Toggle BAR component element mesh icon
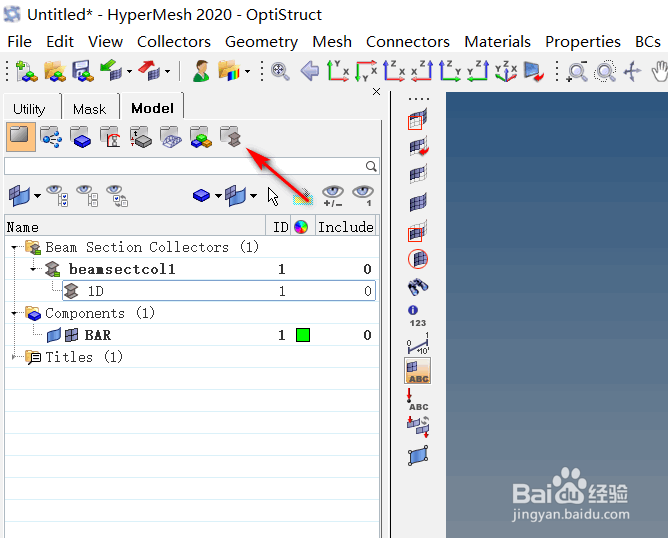Screen dimensions: 668x538 (x=72, y=335)
